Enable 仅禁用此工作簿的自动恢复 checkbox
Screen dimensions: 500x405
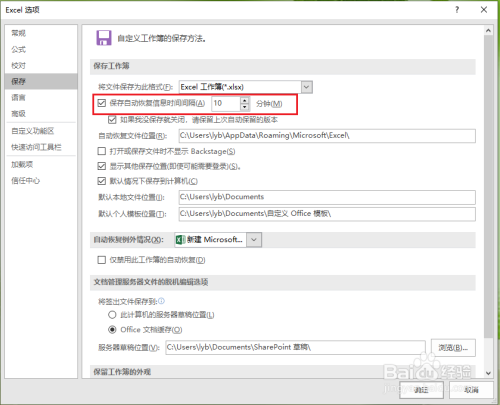(102, 260)
